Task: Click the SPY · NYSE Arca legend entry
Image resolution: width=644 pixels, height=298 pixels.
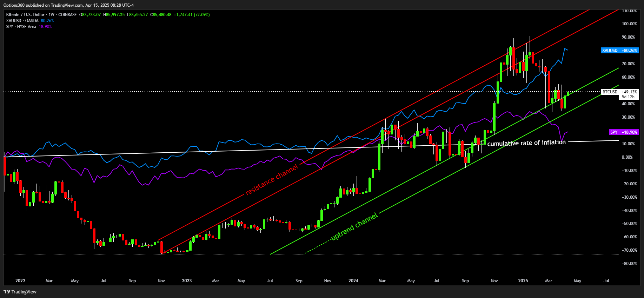Action: 21,27
